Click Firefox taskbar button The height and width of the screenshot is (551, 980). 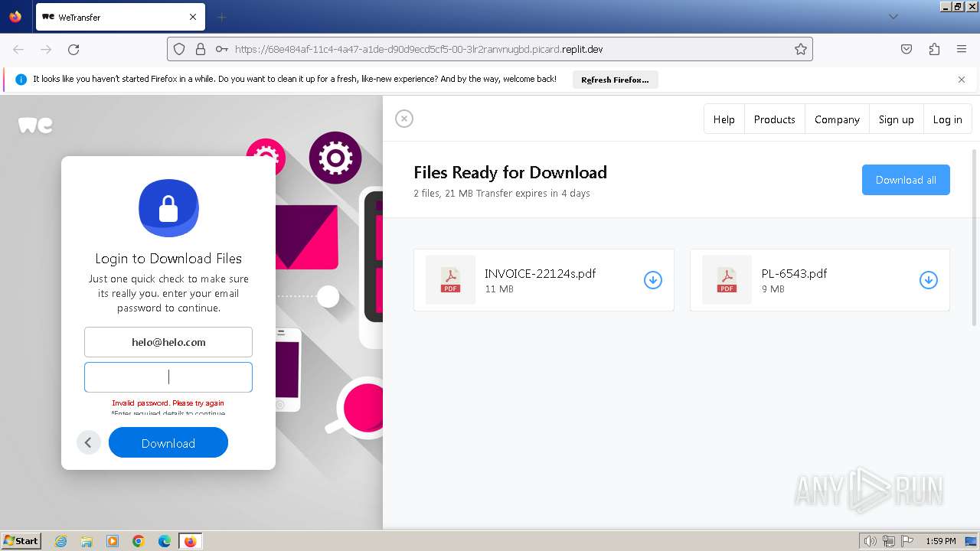(x=190, y=541)
